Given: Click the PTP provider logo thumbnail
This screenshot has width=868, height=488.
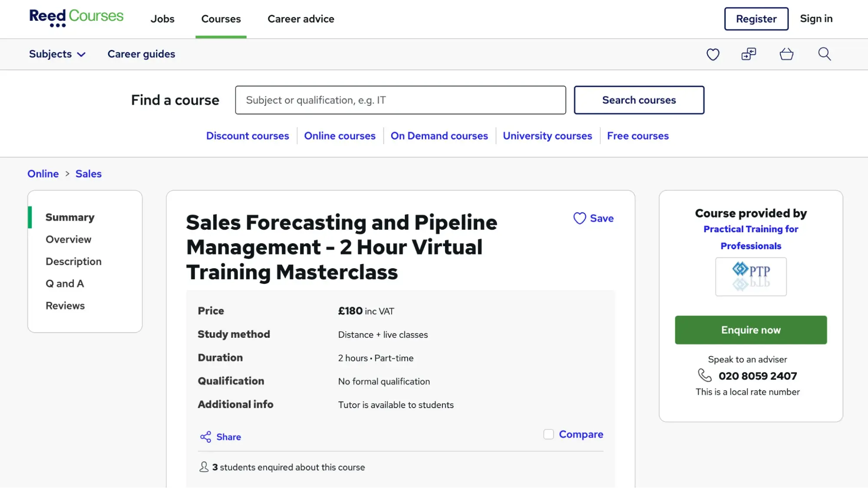Looking at the screenshot, I should pos(750,277).
